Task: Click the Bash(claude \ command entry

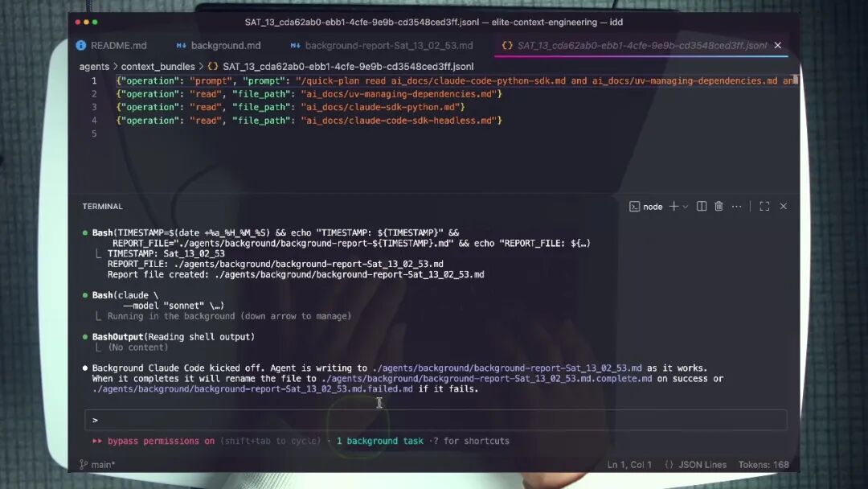Action: (125, 295)
